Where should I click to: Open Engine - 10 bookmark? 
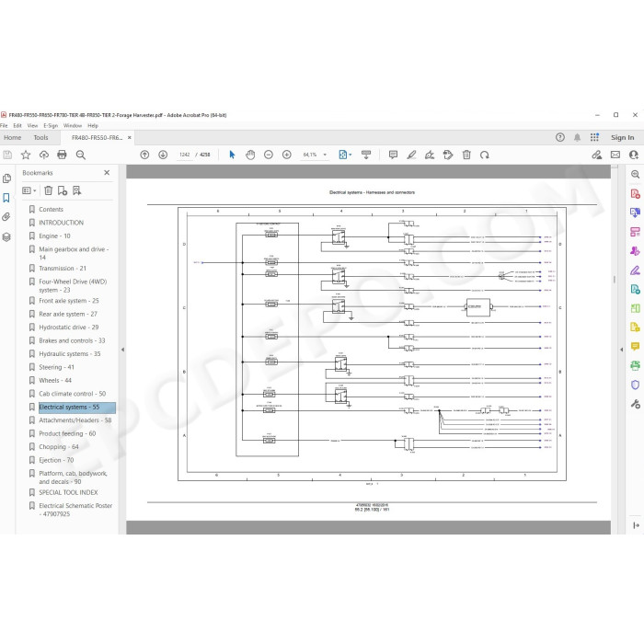(54, 236)
